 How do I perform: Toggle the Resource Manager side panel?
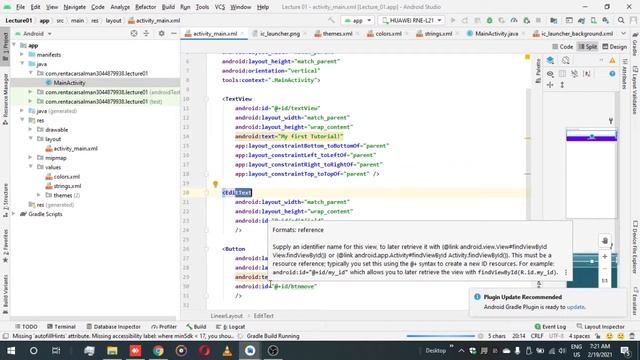click(5, 98)
